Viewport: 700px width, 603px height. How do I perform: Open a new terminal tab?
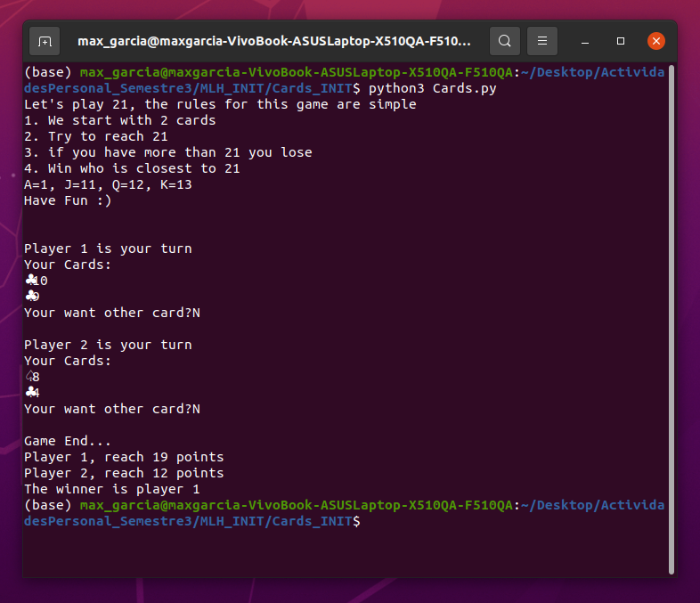[x=45, y=41]
